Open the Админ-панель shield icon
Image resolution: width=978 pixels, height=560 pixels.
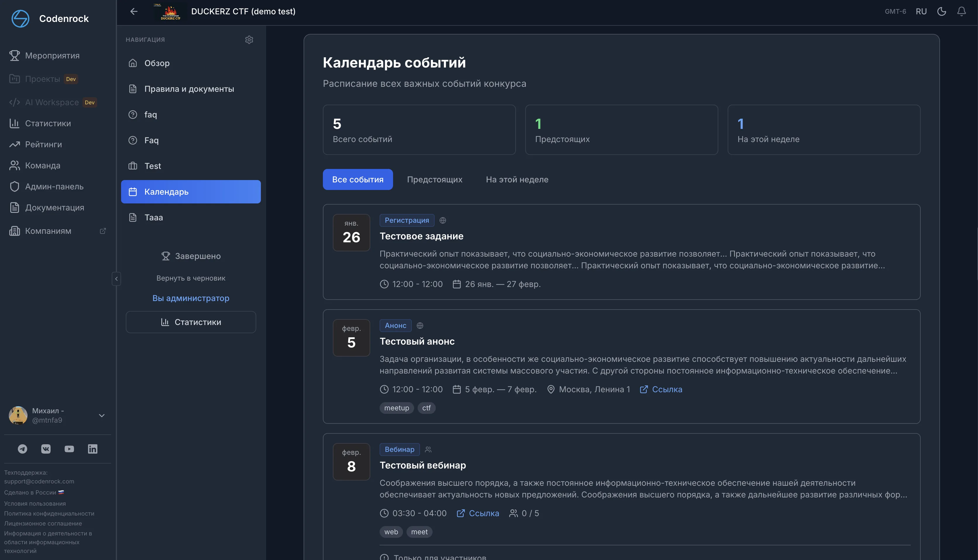tap(15, 186)
